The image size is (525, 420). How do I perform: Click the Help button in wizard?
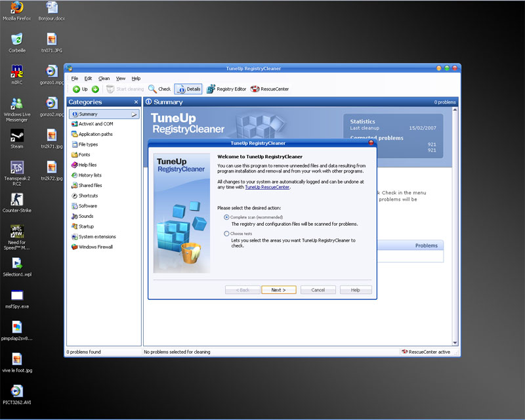click(x=356, y=290)
